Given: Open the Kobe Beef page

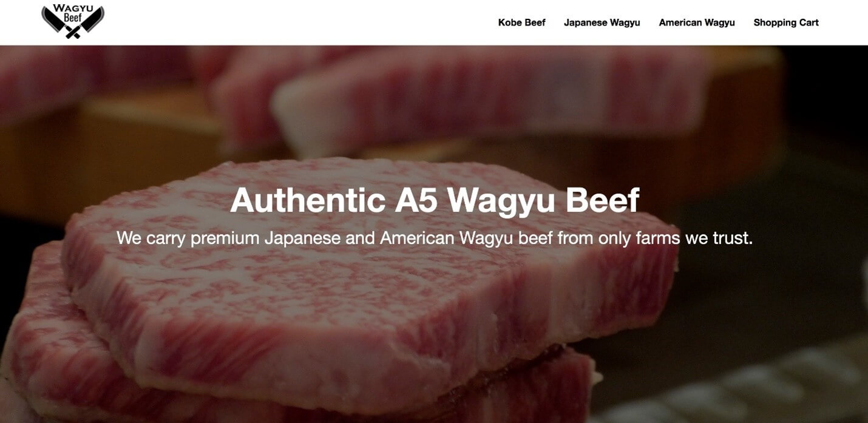Looking at the screenshot, I should point(521,22).
